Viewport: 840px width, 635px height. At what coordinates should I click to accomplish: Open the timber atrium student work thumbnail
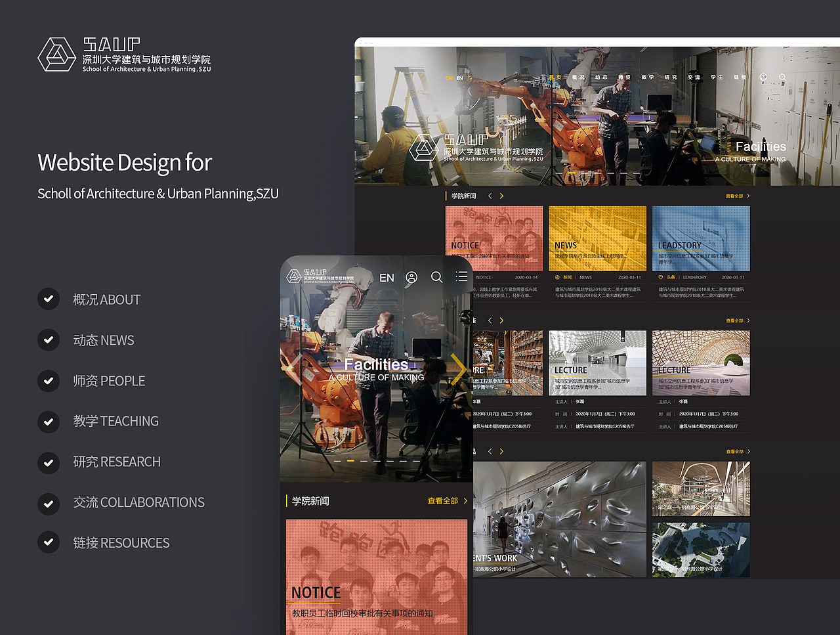(701, 489)
